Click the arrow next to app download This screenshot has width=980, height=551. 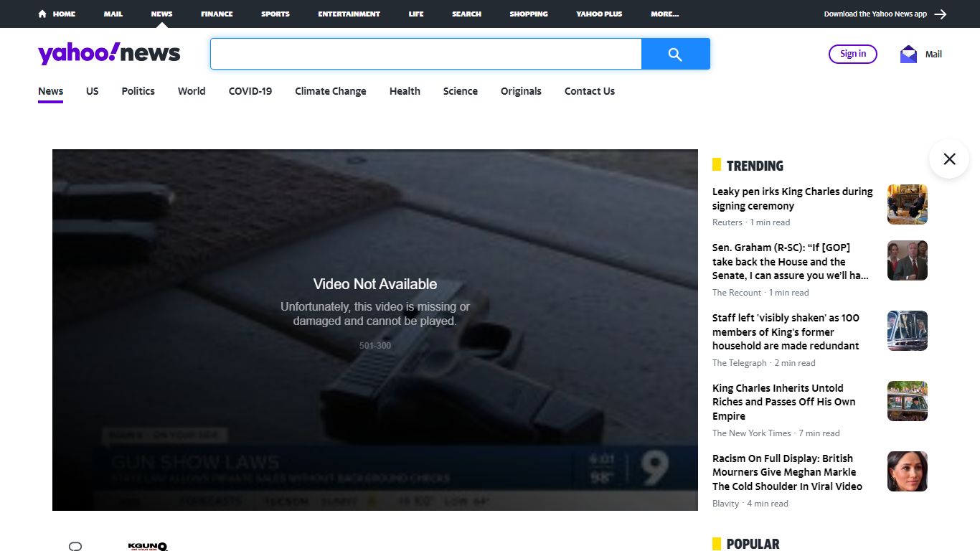click(941, 14)
